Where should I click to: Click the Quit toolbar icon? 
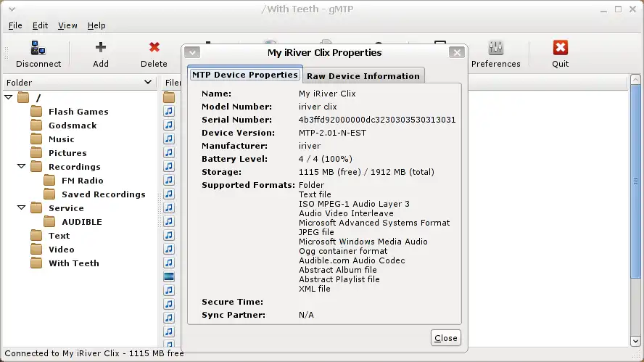pyautogui.click(x=560, y=48)
